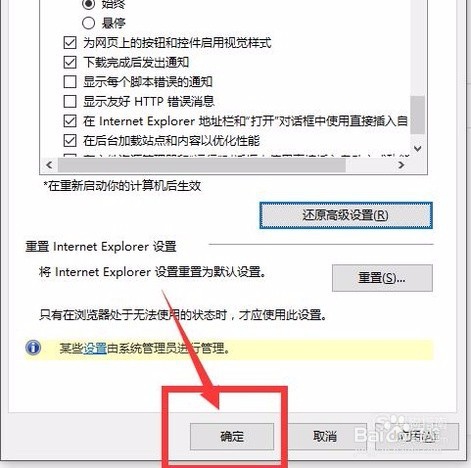Click the horizontal scrollbar right arrow

tap(401, 165)
